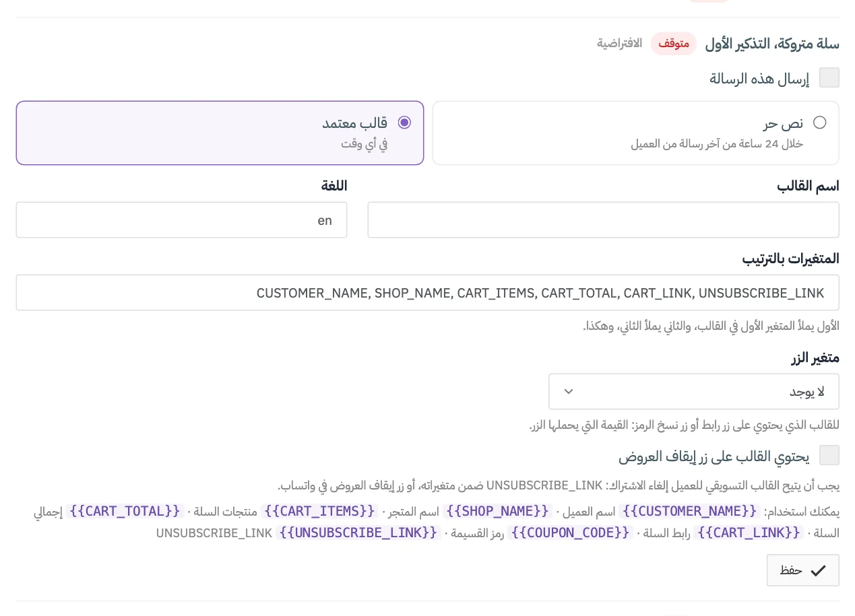
Task: Click the "متوقف" status badge
Action: 674,44
